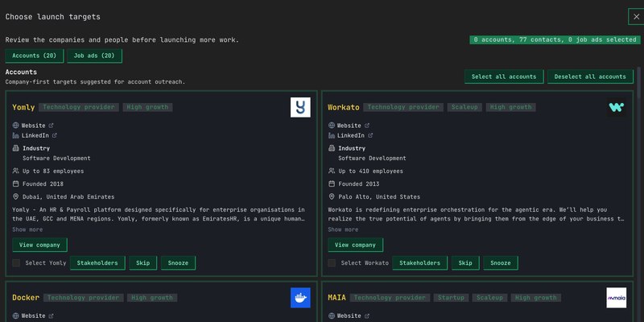Click the Yomly company logo

pos(300,107)
